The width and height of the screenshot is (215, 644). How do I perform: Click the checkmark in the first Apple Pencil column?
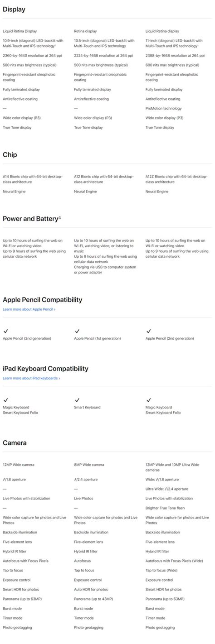click(x=5, y=331)
